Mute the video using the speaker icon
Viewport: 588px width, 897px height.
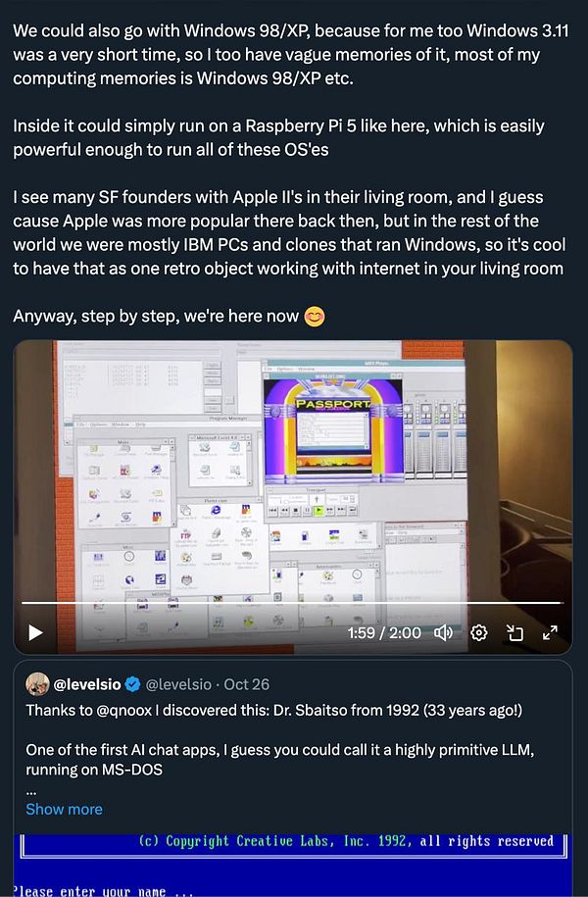click(x=443, y=633)
